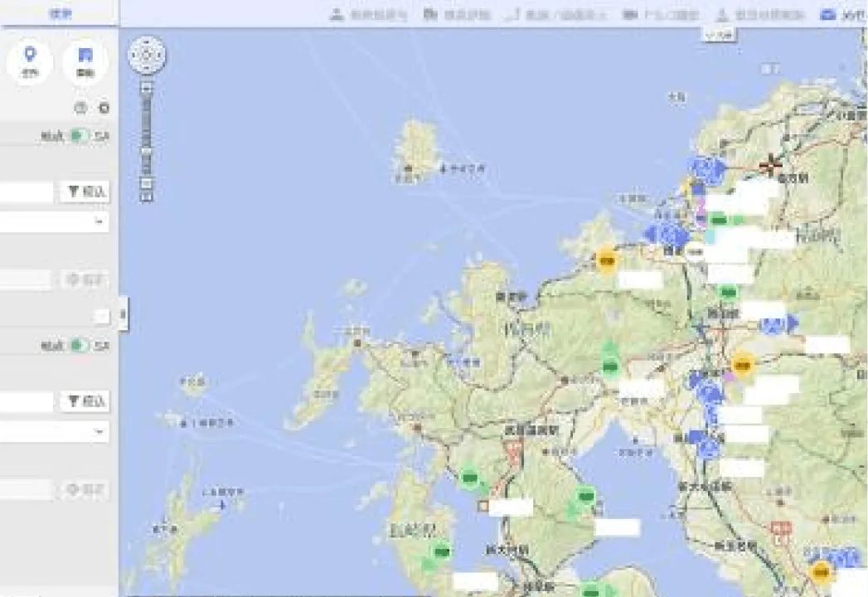Open the lower dropdown below the second filter button

pyautogui.click(x=54, y=431)
